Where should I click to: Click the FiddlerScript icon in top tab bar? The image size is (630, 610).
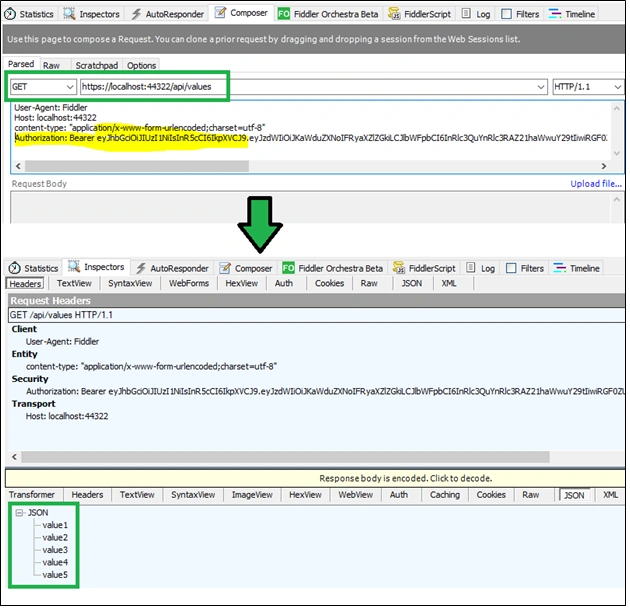[x=396, y=14]
